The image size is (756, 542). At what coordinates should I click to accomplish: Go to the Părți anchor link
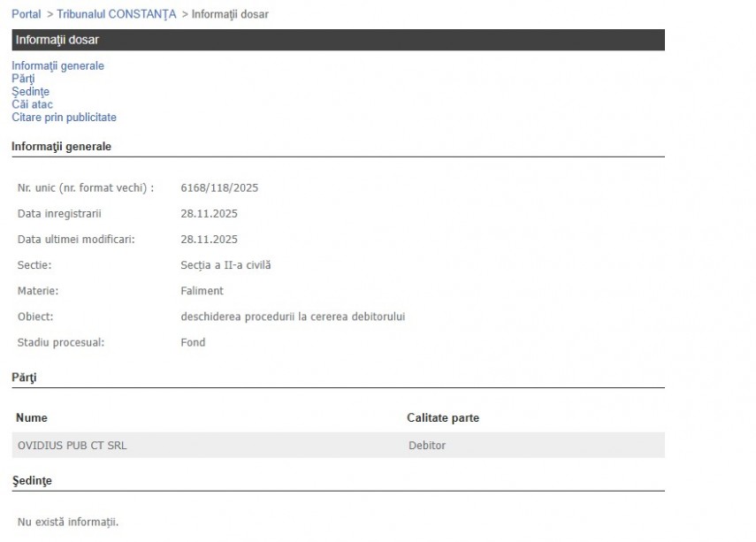[23, 79]
